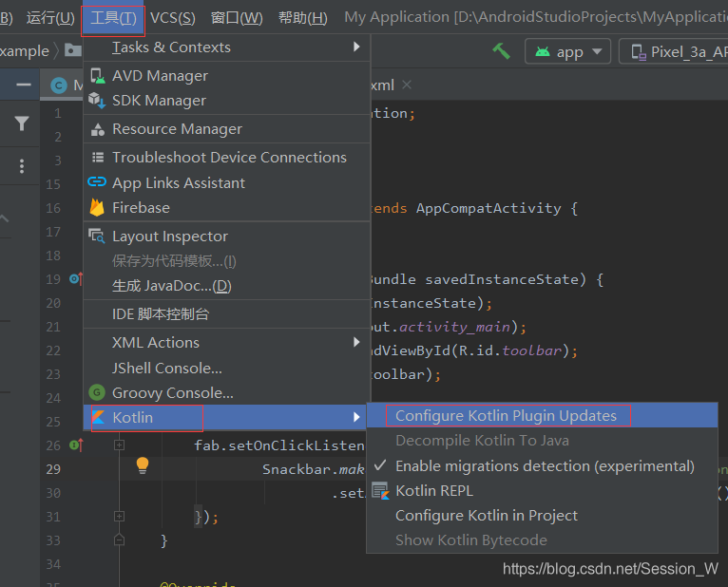Click the Tasks & Contexts submenu arrow

(356, 47)
